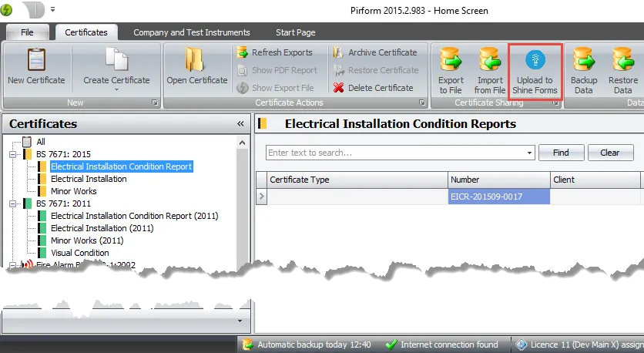Image resolution: width=644 pixels, height=353 pixels.
Task: Select the BS 7671: 2015 folder
Action: tap(63, 154)
